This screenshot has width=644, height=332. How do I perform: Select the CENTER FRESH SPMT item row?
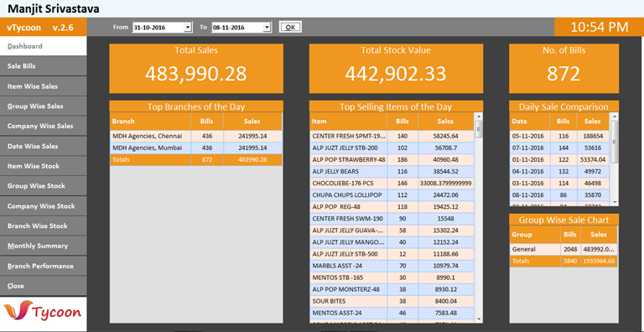tap(392, 136)
